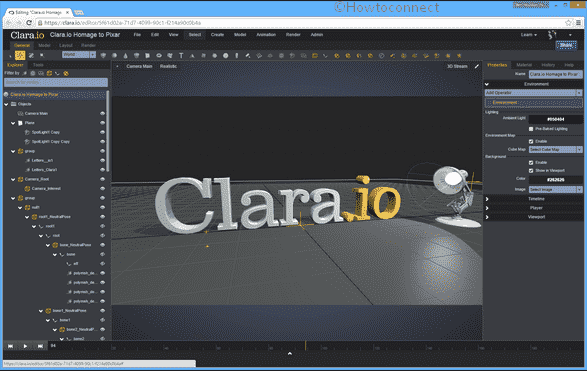Click the Name input field
The height and width of the screenshot is (371, 587).
tap(556, 74)
